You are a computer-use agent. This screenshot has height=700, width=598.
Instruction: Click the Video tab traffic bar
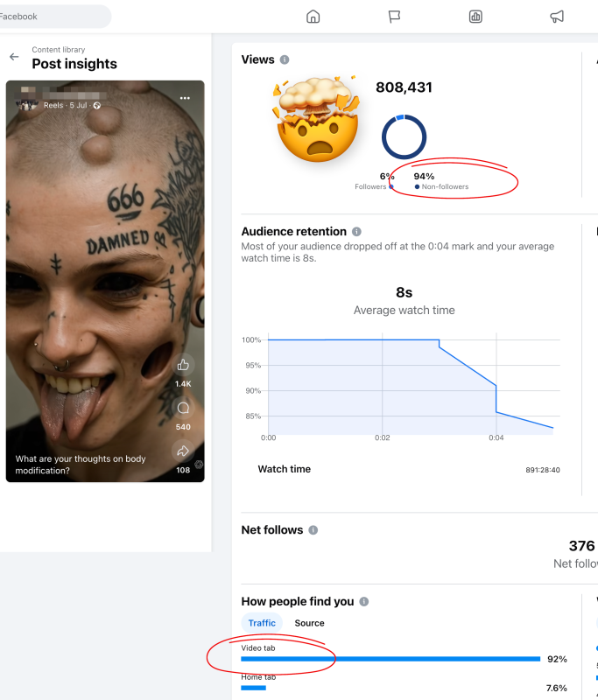click(x=390, y=659)
